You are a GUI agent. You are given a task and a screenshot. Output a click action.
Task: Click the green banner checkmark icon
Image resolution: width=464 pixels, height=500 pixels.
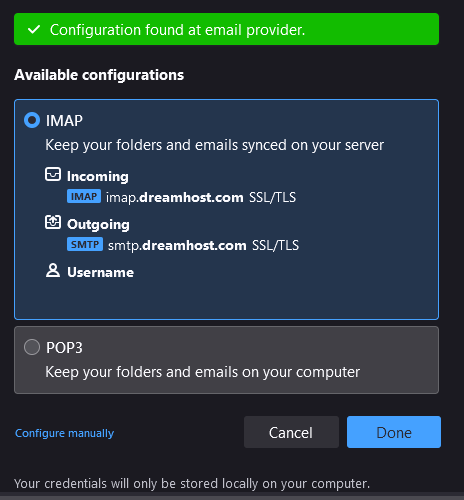coord(34,29)
